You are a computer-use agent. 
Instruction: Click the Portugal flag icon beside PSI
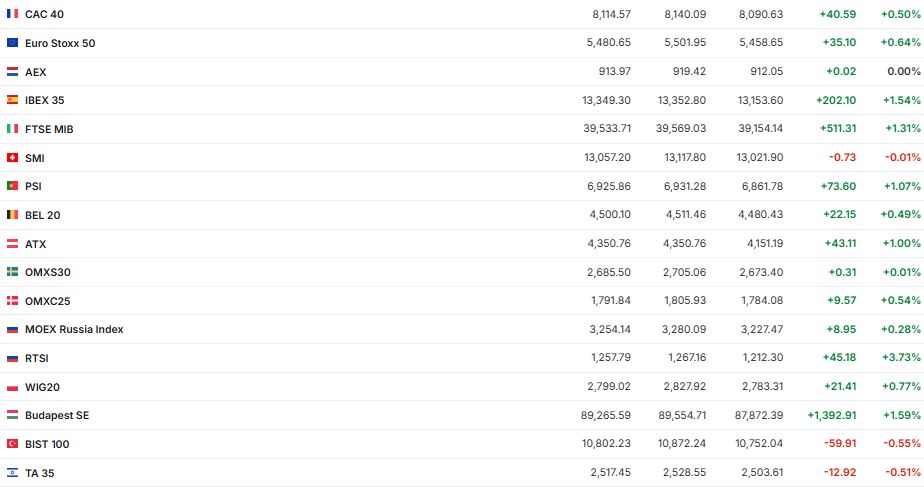[12, 186]
